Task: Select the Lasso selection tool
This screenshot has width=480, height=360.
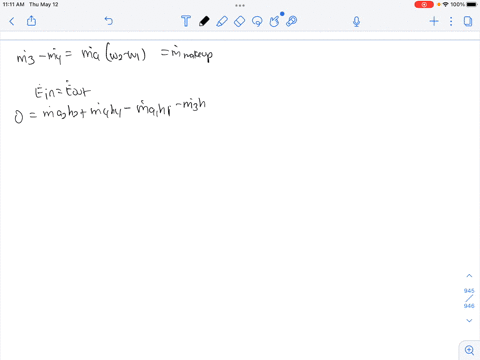Action: [257, 22]
